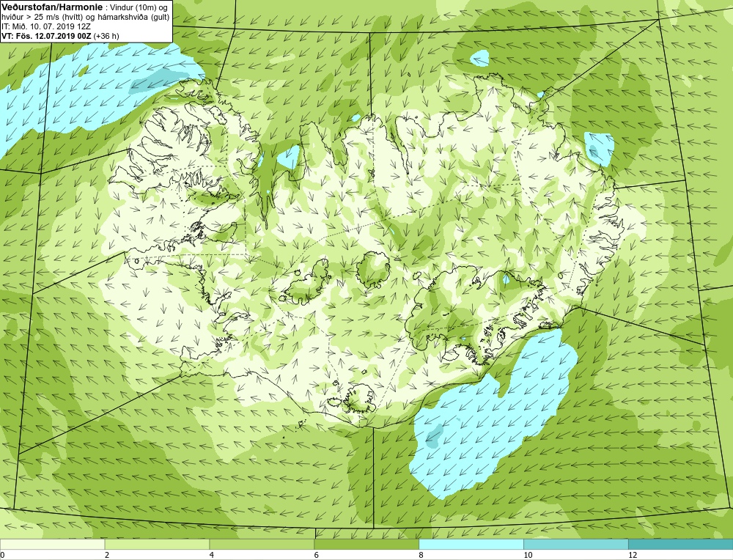
Task: Click the legend label '6'
Action: pyautogui.click(x=316, y=555)
